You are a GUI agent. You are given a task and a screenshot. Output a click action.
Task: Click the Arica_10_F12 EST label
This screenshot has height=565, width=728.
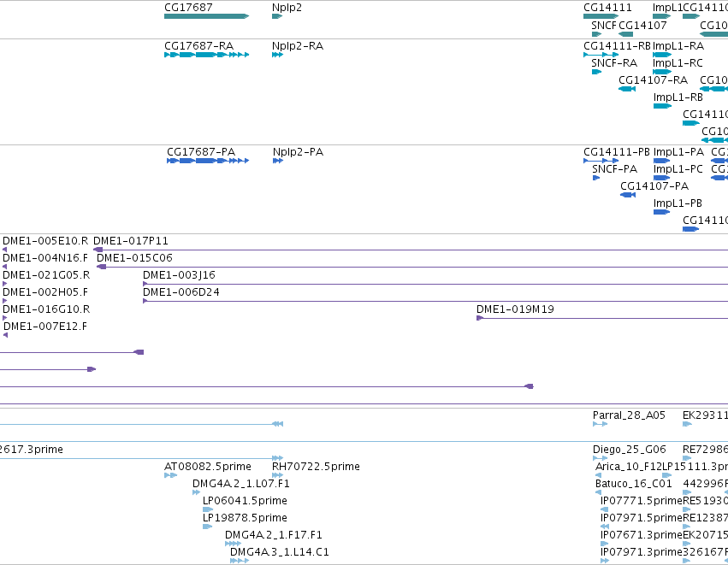pyautogui.click(x=629, y=467)
